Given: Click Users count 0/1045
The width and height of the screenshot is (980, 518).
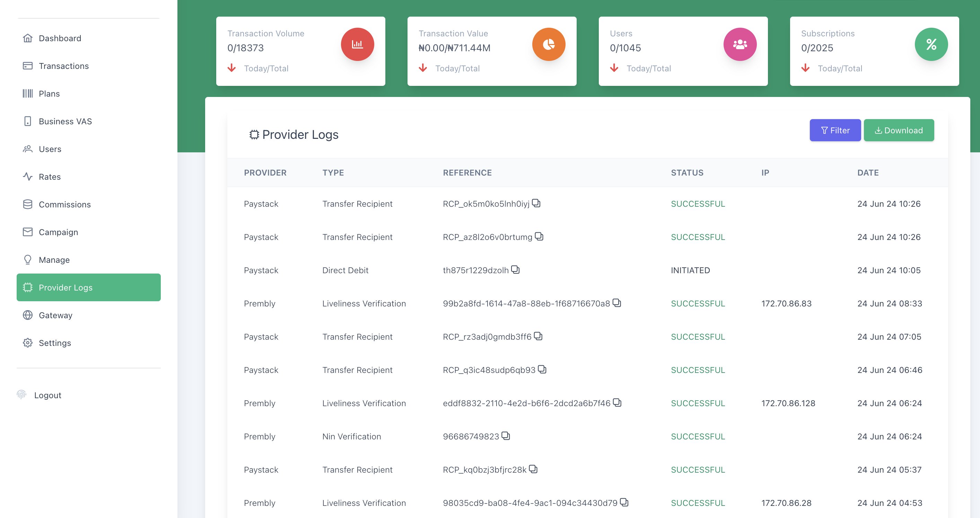Looking at the screenshot, I should (x=625, y=48).
